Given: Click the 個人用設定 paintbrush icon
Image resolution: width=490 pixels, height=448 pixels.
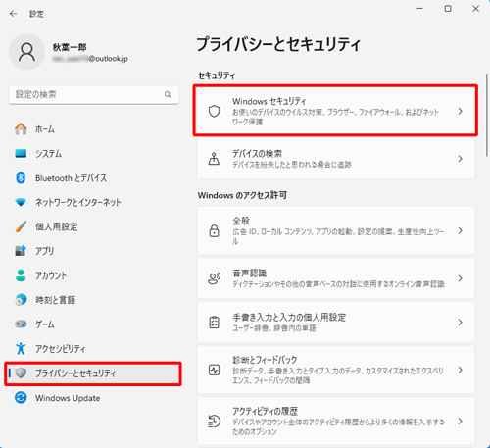Looking at the screenshot, I should pyautogui.click(x=21, y=226).
